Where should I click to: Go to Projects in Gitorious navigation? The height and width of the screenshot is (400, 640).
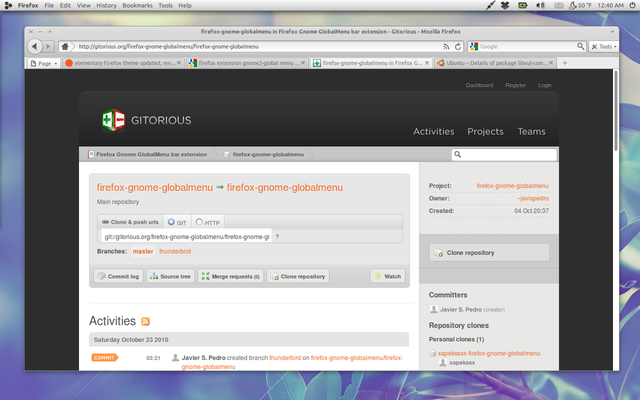coord(485,131)
